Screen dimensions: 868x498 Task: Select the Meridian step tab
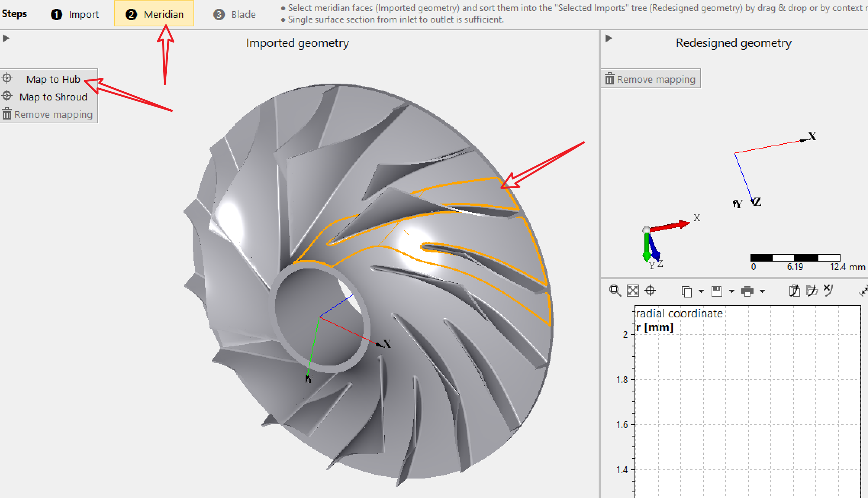coord(154,15)
